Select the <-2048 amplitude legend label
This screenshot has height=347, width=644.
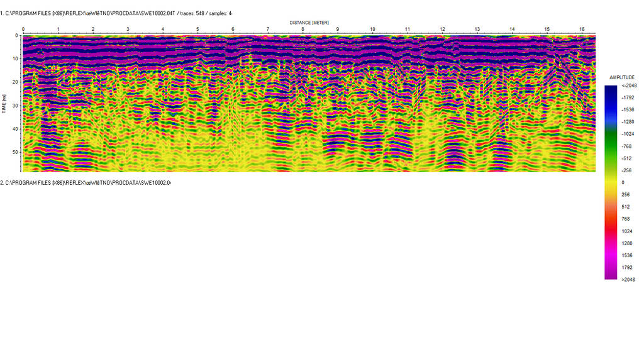628,85
